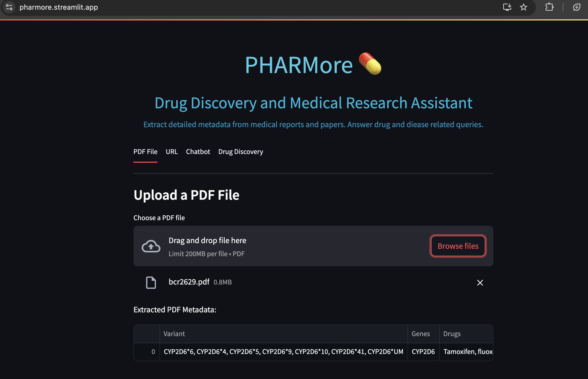Click the site info icon in address bar
The image size is (588, 379).
pyautogui.click(x=9, y=7)
